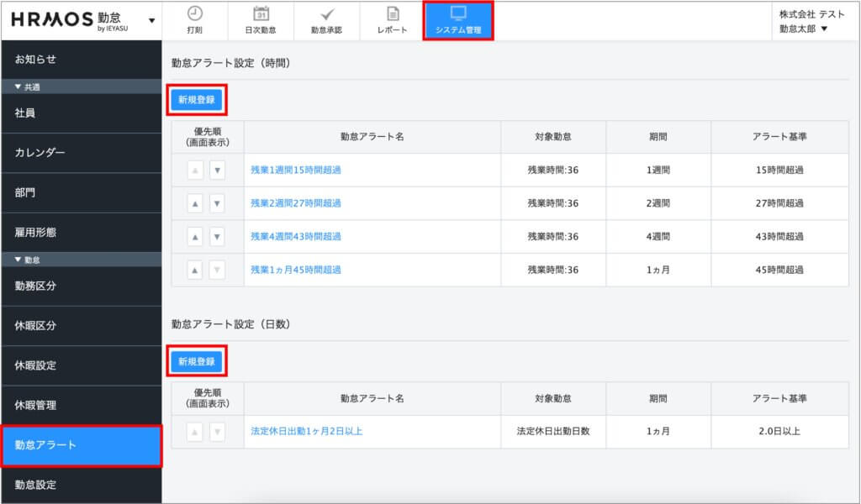Open 休暇設定 from the sidebar
861x504 pixels.
click(81, 365)
